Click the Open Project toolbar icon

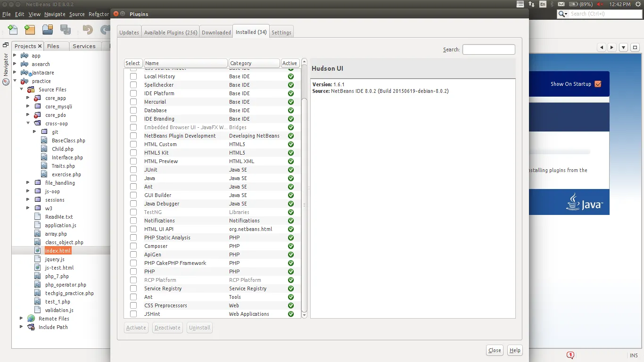(48, 30)
